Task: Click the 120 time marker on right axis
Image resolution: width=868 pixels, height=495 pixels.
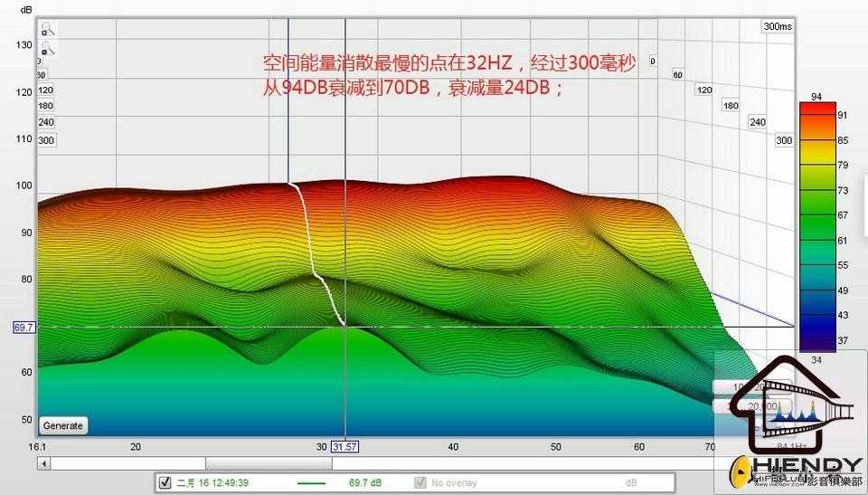Action: point(703,90)
